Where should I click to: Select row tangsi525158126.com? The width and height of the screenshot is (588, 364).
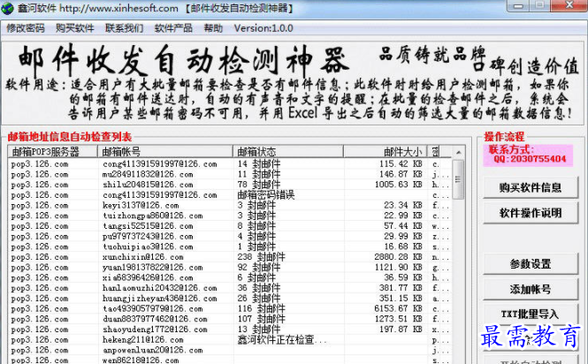[x=230, y=226]
